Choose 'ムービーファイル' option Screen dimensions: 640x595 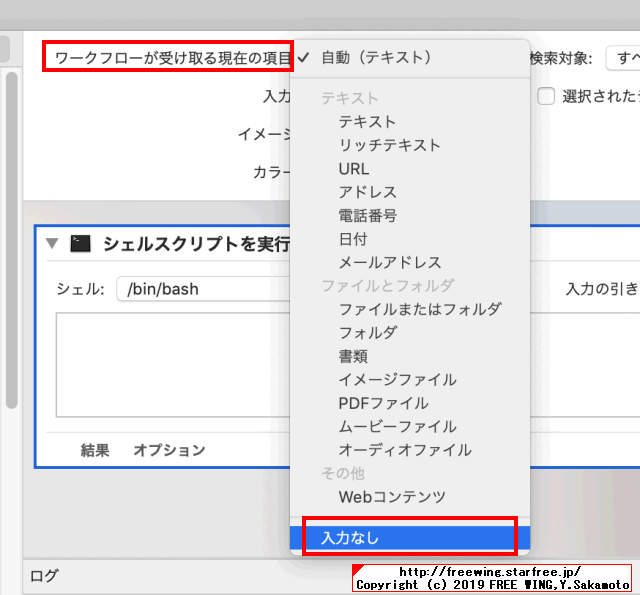click(x=410, y=427)
